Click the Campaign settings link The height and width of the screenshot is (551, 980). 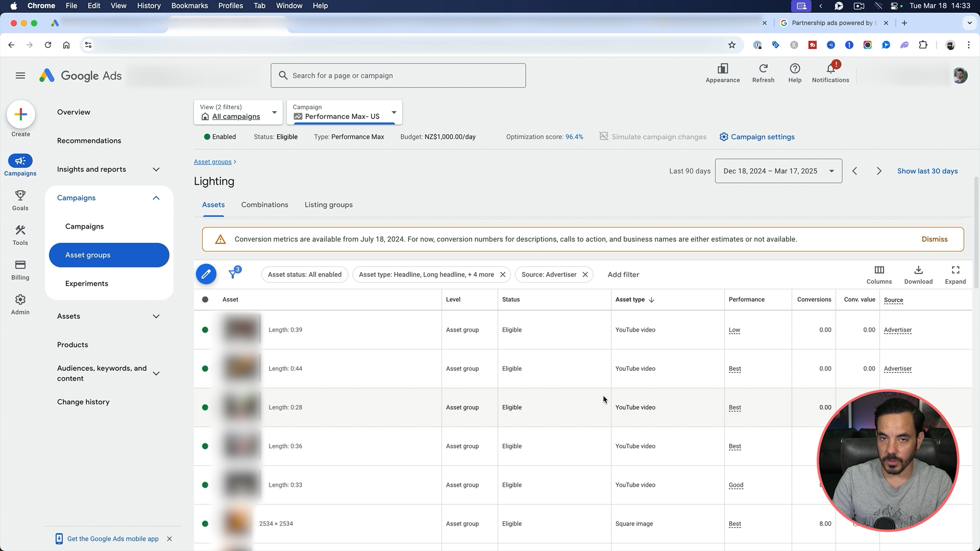(x=757, y=137)
